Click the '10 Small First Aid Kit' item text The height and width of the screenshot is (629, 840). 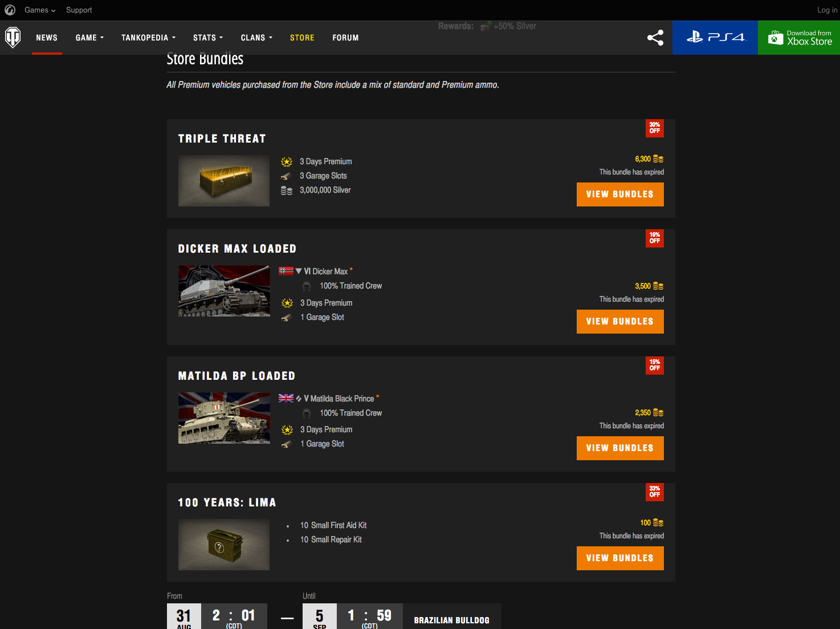click(333, 525)
